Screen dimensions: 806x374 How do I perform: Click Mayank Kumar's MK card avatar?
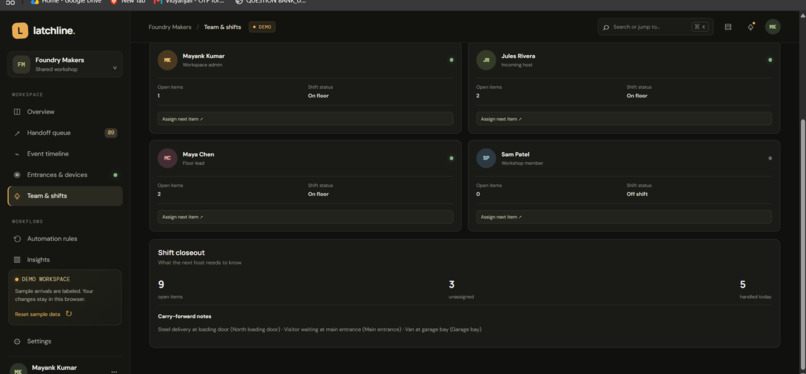coord(167,60)
